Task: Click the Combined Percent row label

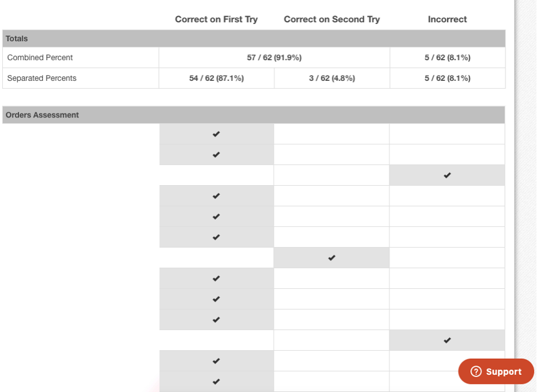Action: click(40, 57)
